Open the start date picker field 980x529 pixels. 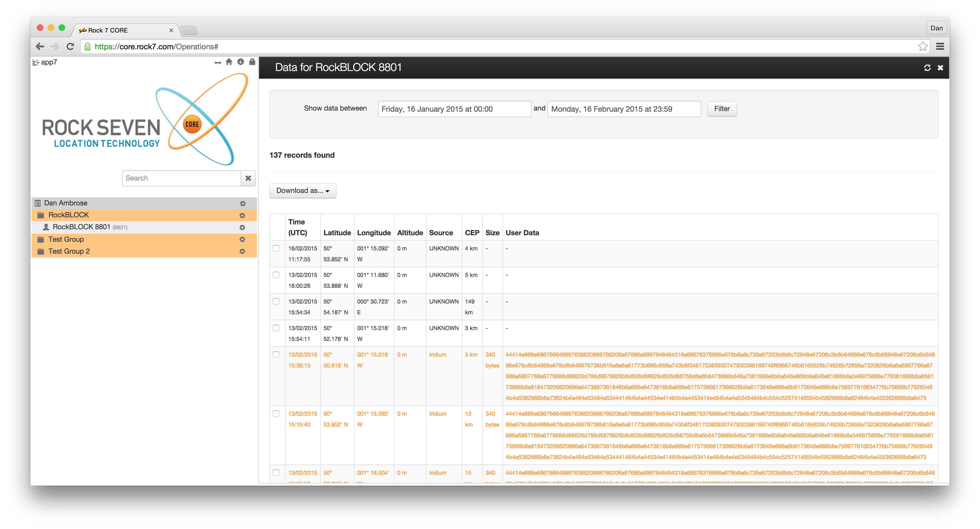tap(454, 109)
